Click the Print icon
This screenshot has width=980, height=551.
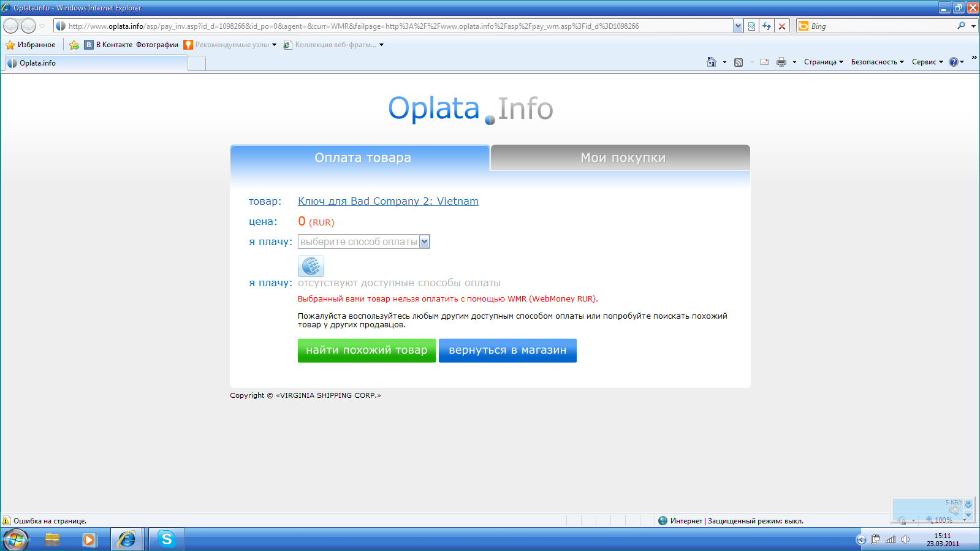[x=781, y=62]
